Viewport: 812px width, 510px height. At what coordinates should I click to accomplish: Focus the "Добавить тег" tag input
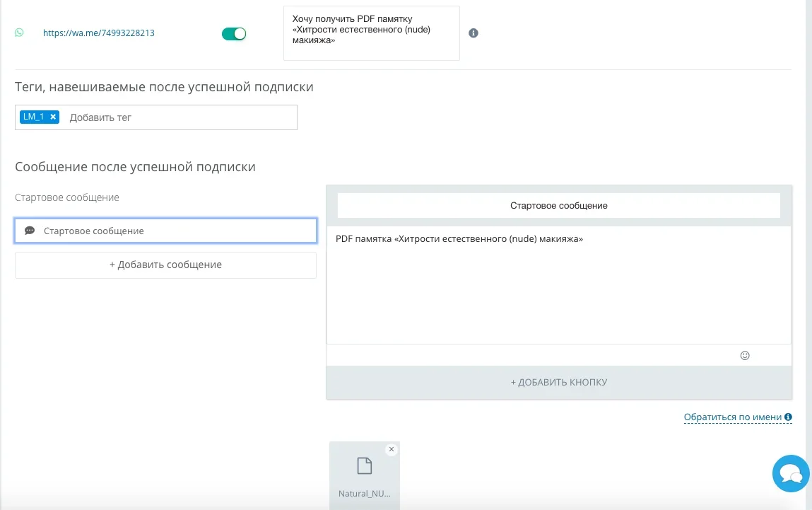click(x=181, y=117)
